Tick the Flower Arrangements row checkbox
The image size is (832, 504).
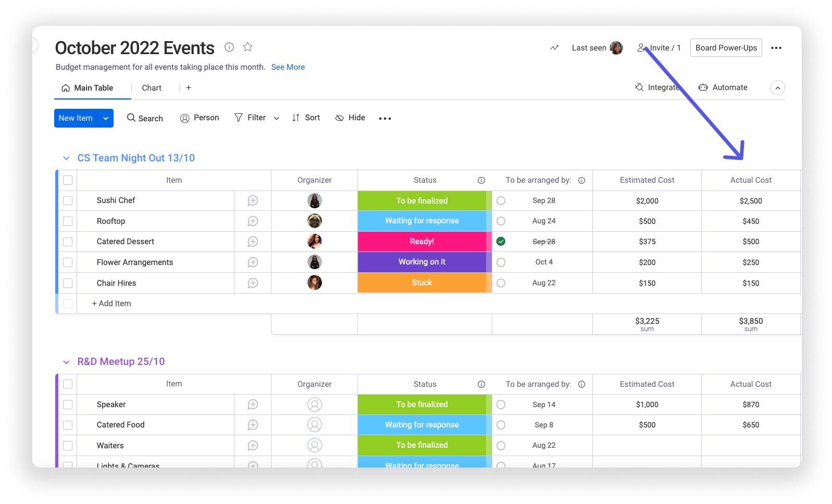pos(68,262)
